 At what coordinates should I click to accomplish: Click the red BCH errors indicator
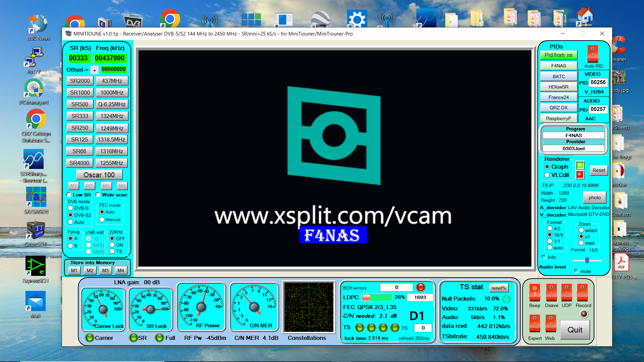pyautogui.click(x=421, y=287)
